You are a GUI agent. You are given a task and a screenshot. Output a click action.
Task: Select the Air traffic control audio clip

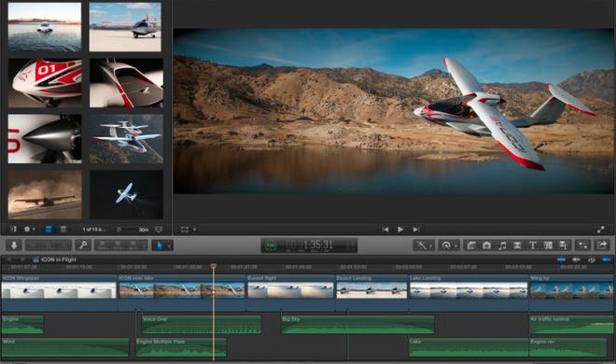[572, 325]
